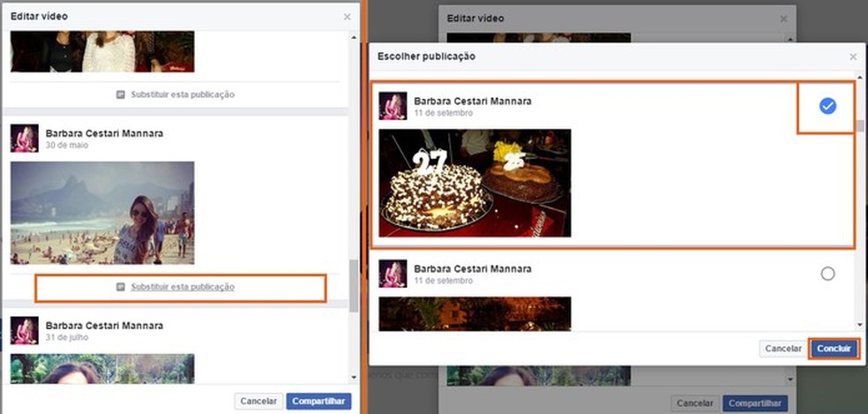
Task: Click Barbara Cestari Mannara name on unchecked post
Action: [473, 268]
